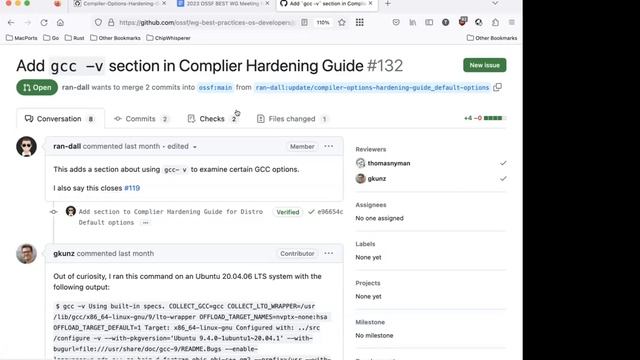Copy the branch name with copy icon

tap(497, 87)
